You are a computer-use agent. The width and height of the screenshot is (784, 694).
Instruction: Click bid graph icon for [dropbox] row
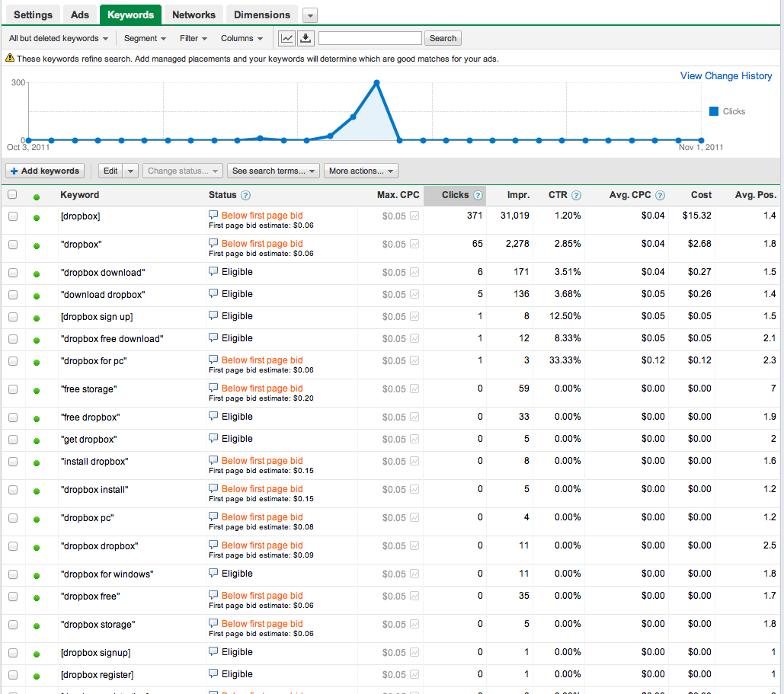point(414,216)
